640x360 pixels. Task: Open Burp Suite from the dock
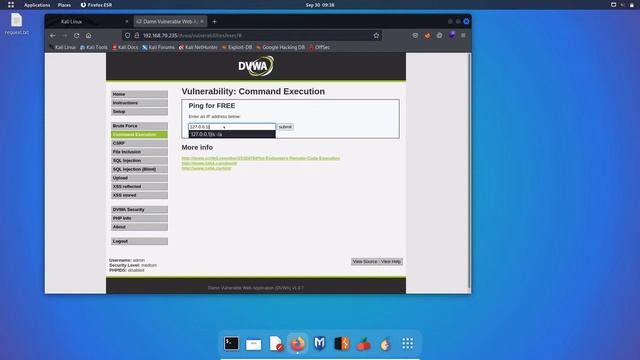342,343
